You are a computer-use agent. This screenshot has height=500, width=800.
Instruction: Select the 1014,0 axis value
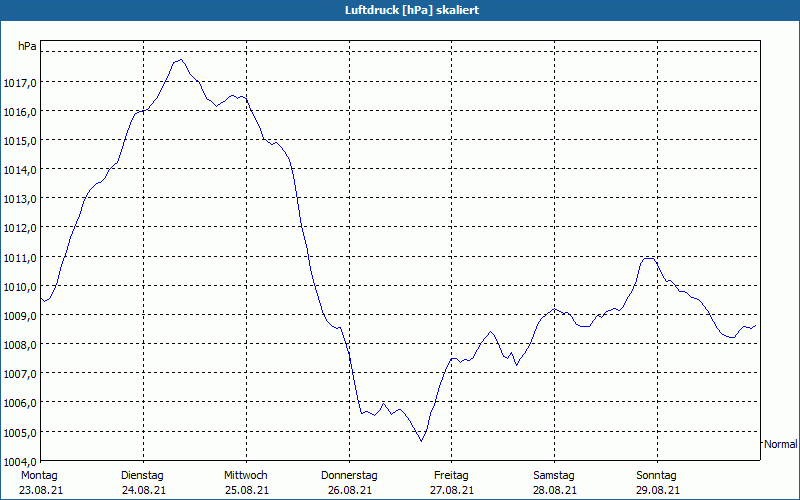click(x=20, y=170)
